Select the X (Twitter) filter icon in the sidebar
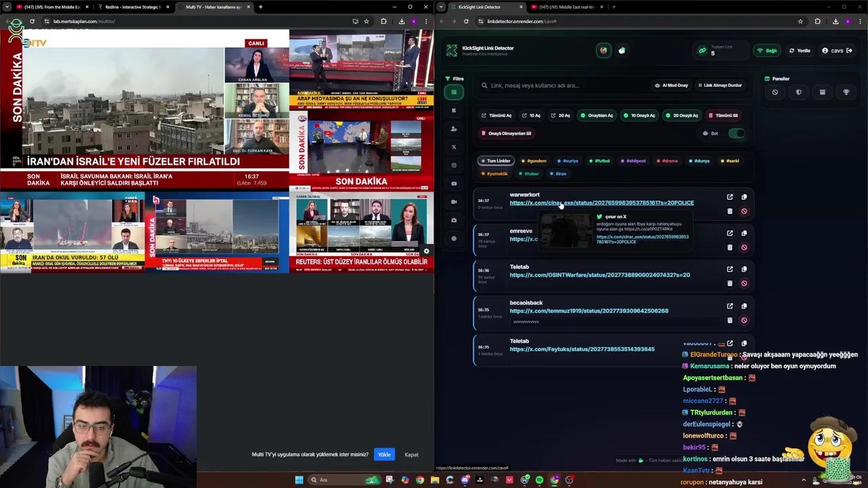This screenshot has width=868, height=488. coord(454,147)
